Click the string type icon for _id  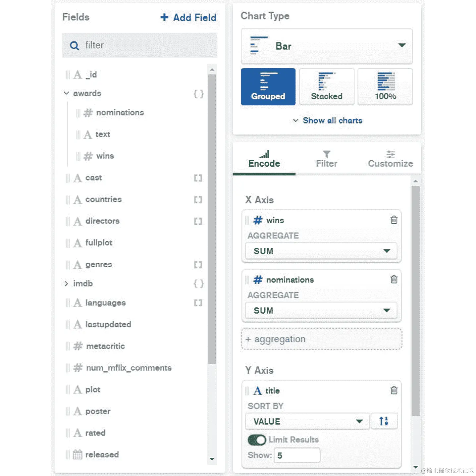(78, 75)
